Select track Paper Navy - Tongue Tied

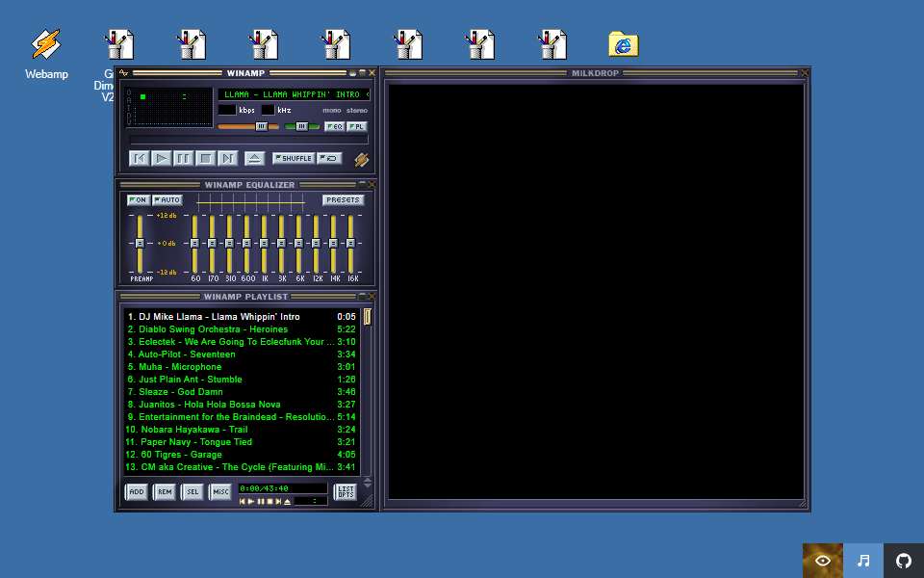[x=242, y=442]
